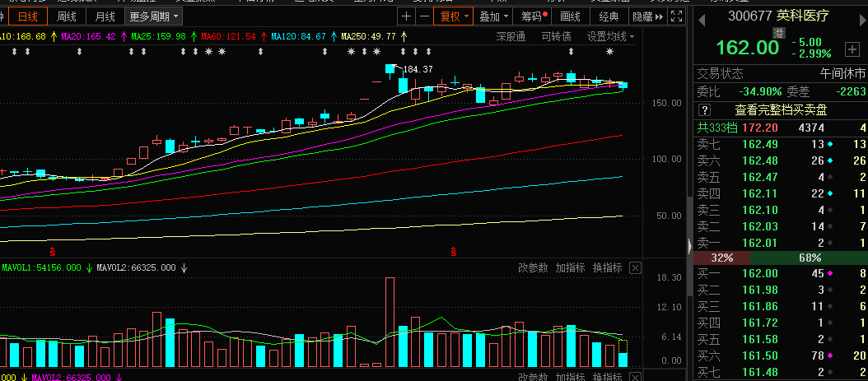Switch to 周线 weekly tab
868x381 pixels.
[x=67, y=16]
